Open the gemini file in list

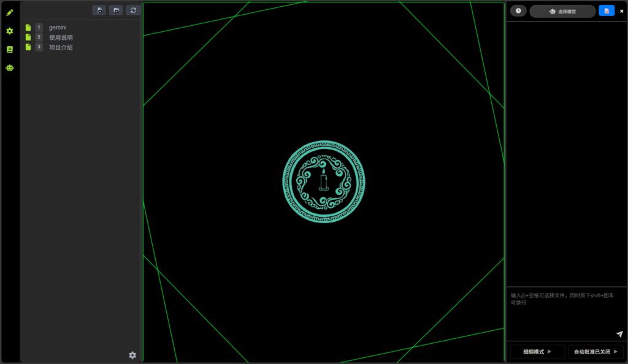58,28
